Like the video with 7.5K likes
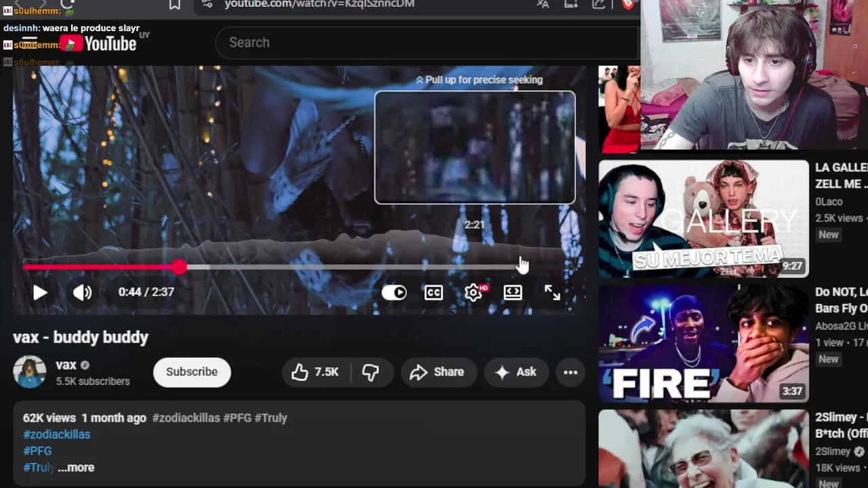The image size is (868, 488). click(x=315, y=372)
